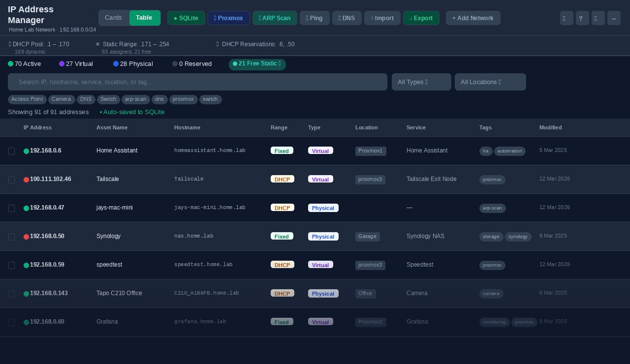Filter by the 27 Virtual indicator
630x364 pixels.
76,64
